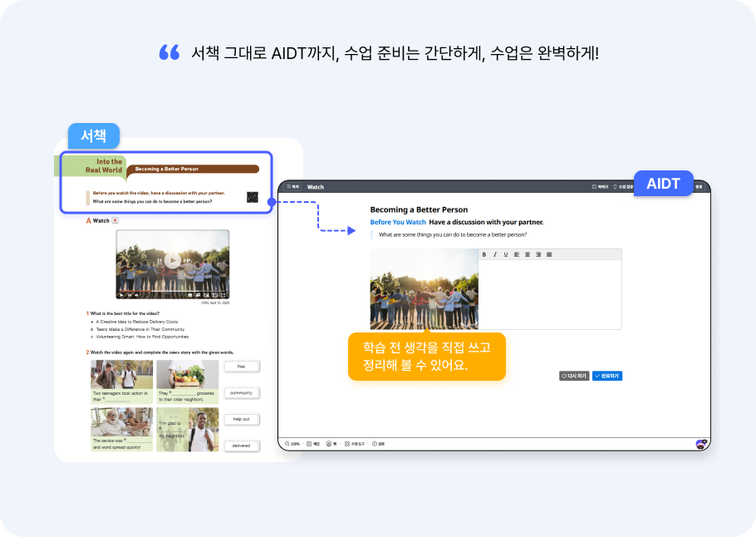Click the theater mode icon in video bar

[x=215, y=295]
